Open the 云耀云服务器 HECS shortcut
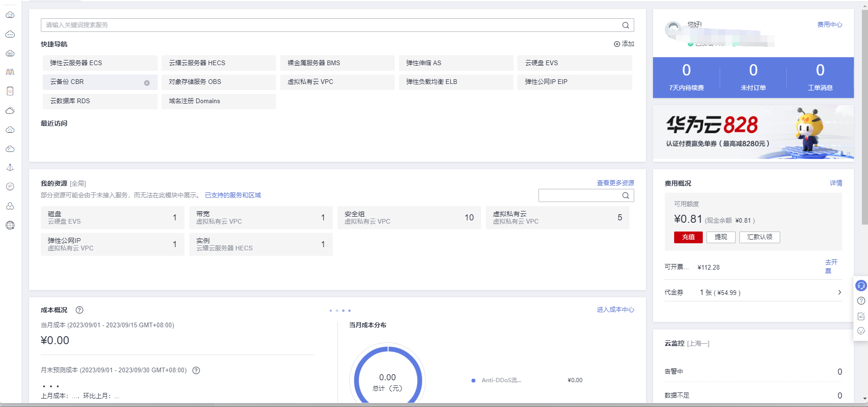This screenshot has height=407, width=868. pyautogui.click(x=219, y=63)
